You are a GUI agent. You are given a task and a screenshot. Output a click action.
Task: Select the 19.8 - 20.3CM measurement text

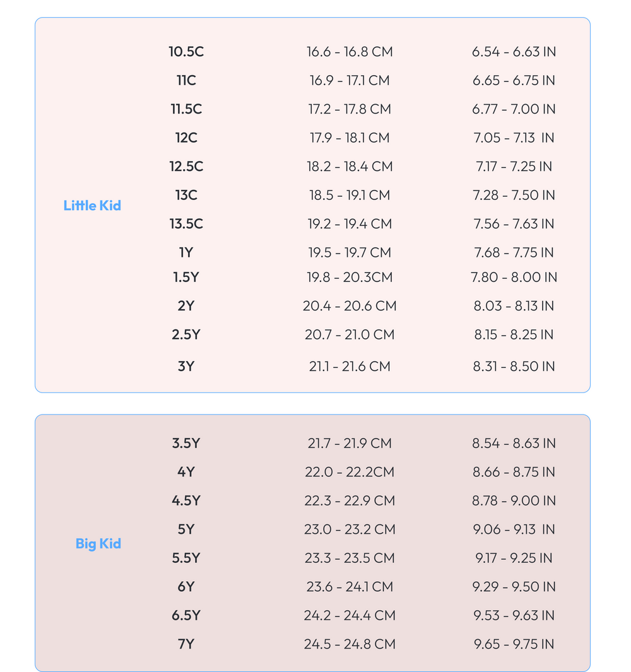(350, 277)
